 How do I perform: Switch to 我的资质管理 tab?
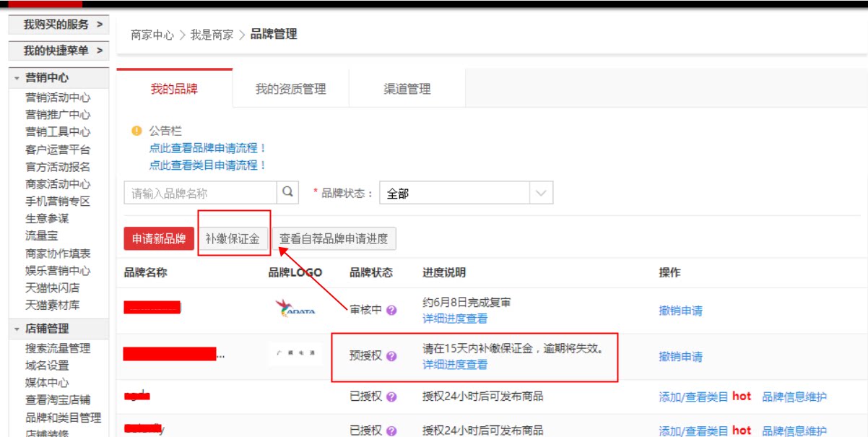[290, 89]
